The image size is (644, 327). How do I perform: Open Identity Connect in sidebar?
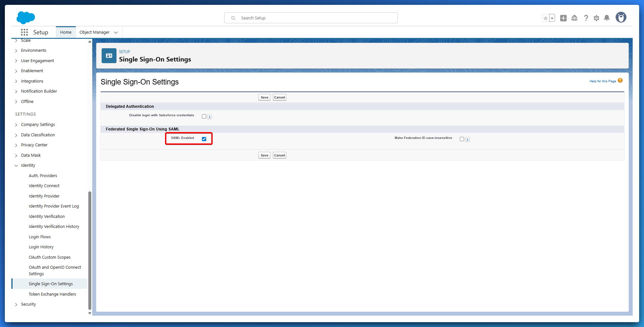[44, 186]
